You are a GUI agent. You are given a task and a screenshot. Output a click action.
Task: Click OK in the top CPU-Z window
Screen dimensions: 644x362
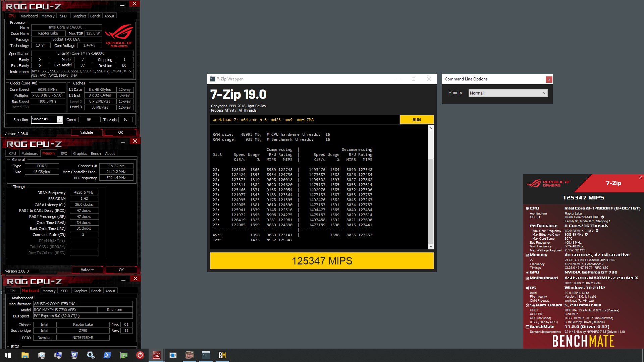[x=120, y=132]
